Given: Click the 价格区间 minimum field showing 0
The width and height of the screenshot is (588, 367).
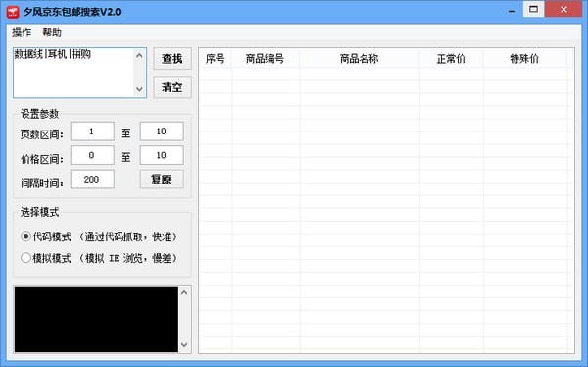Looking at the screenshot, I should click(92, 155).
